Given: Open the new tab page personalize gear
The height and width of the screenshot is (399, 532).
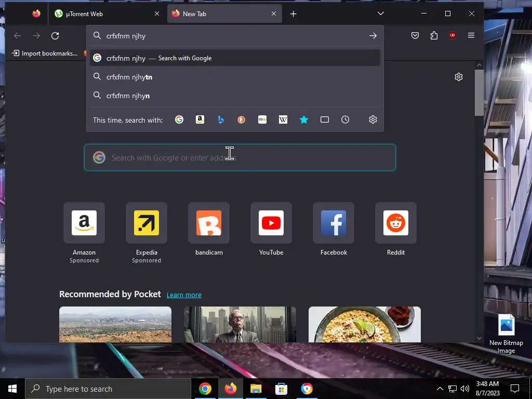Looking at the screenshot, I should click(x=459, y=77).
